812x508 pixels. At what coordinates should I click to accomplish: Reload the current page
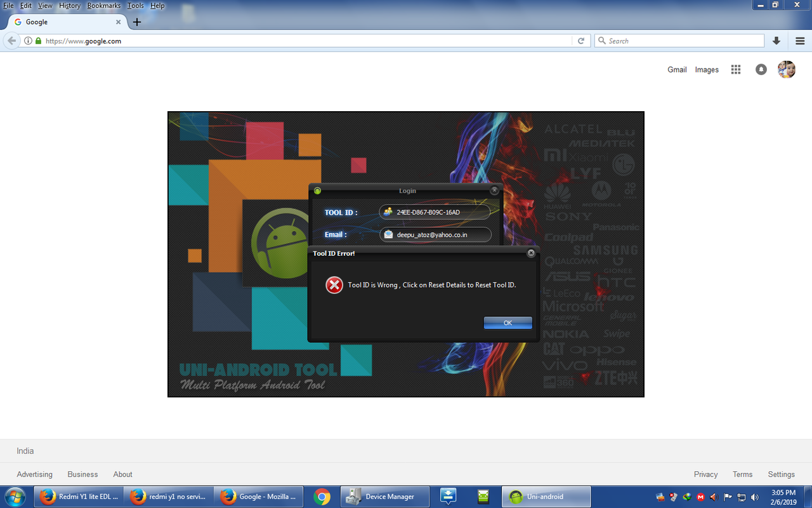tap(580, 41)
